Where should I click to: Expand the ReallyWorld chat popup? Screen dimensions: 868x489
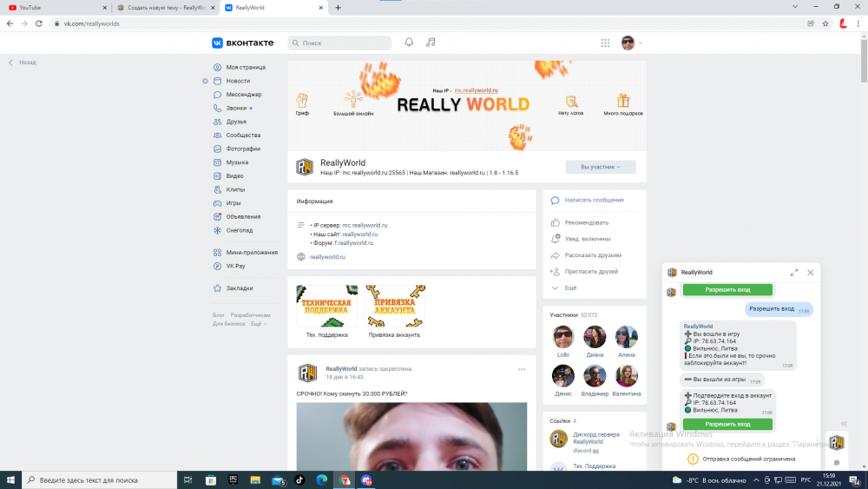pyautogui.click(x=794, y=273)
